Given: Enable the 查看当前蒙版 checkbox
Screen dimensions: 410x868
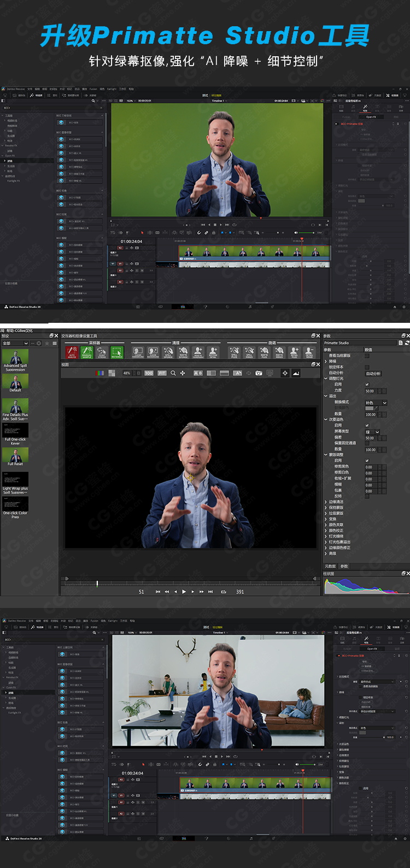Looking at the screenshot, I should coord(367,356).
